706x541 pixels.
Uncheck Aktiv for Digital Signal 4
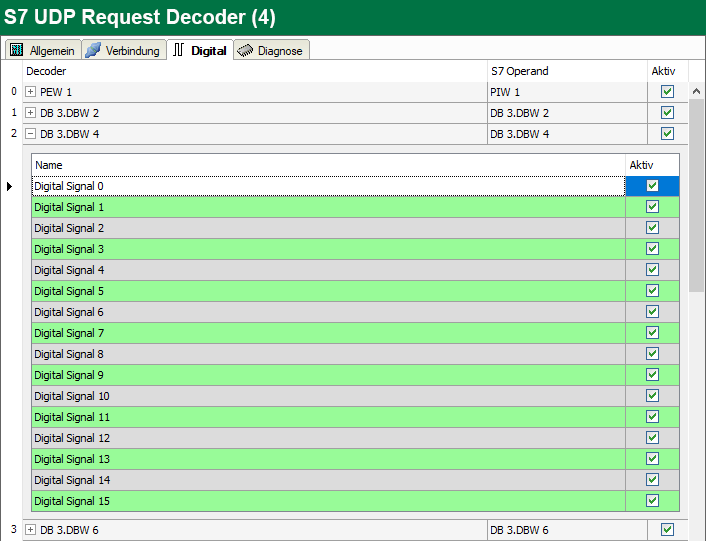(652, 270)
